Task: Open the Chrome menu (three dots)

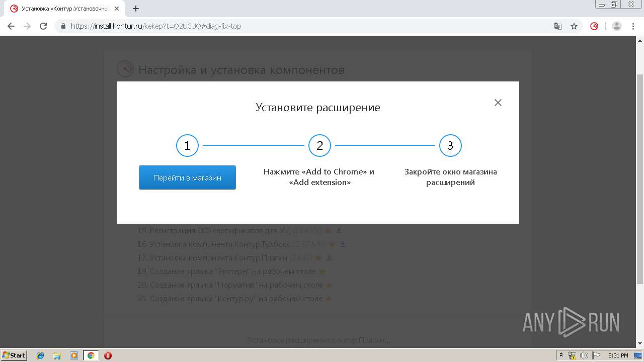Action: (634, 26)
